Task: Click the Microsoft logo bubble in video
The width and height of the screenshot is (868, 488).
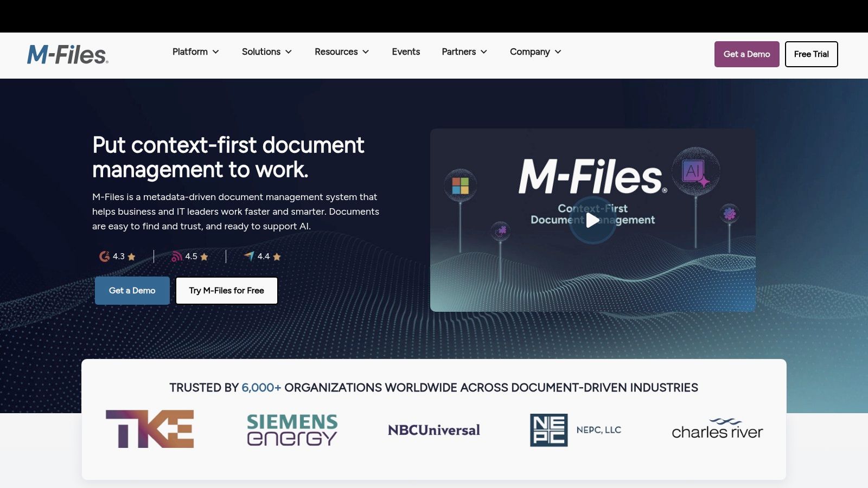Action: tap(461, 185)
